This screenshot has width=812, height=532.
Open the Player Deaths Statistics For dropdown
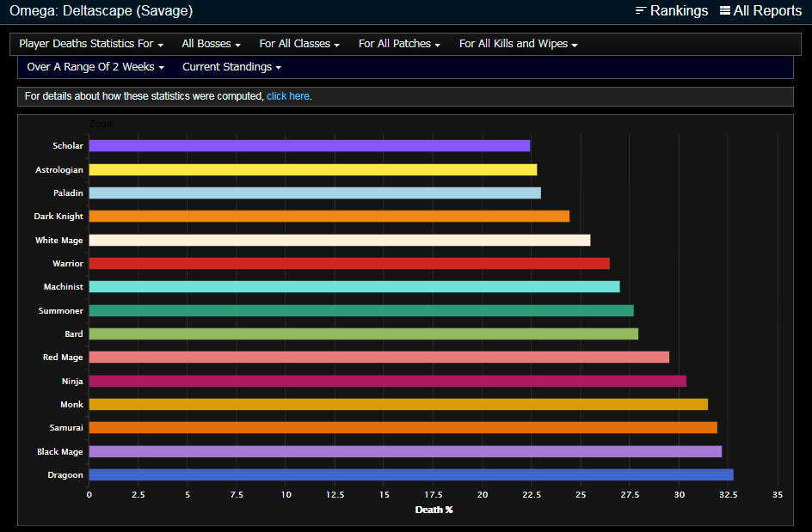click(x=91, y=44)
